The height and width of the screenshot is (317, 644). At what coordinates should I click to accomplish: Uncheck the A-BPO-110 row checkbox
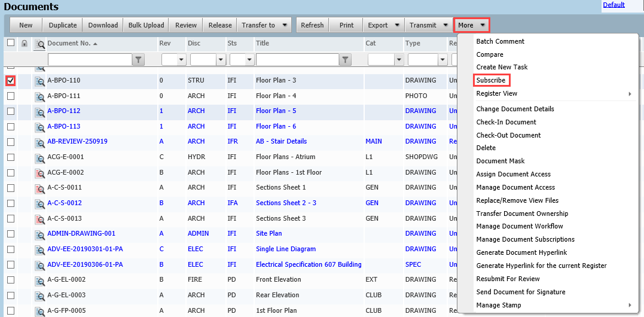(x=11, y=80)
